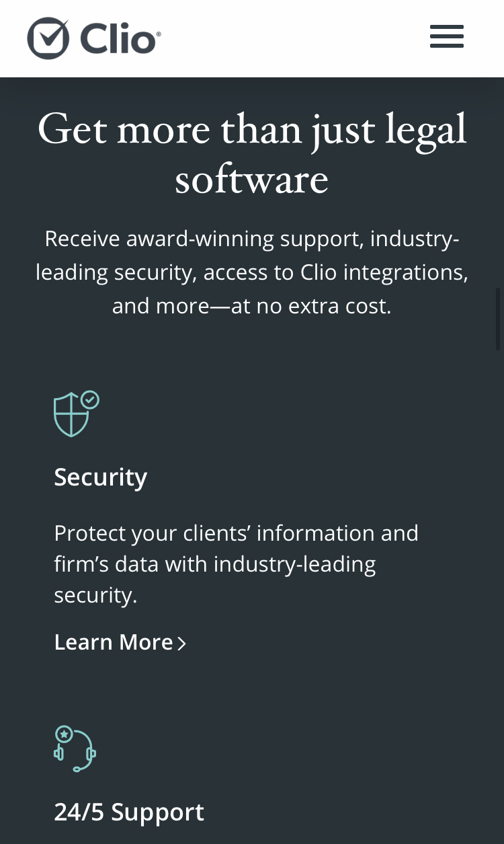Click the checkmark badge on the shield icon
Screen dimensions: 504x844
tap(89, 400)
